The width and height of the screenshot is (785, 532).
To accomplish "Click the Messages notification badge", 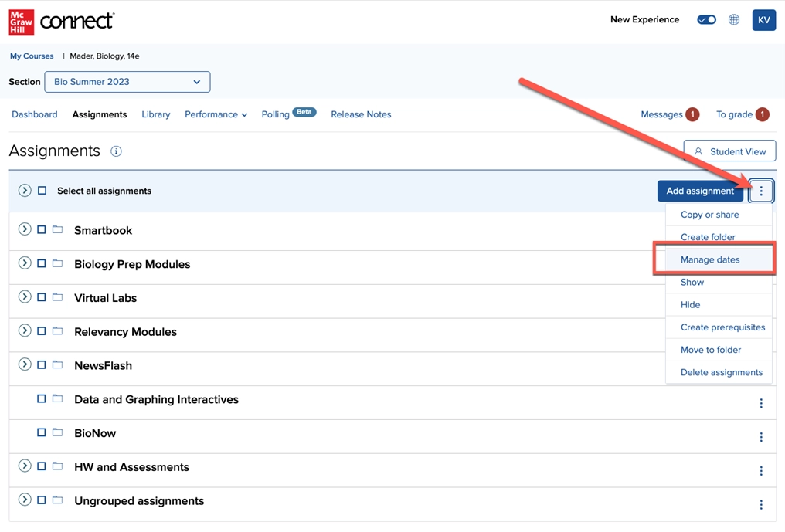I will tap(692, 114).
